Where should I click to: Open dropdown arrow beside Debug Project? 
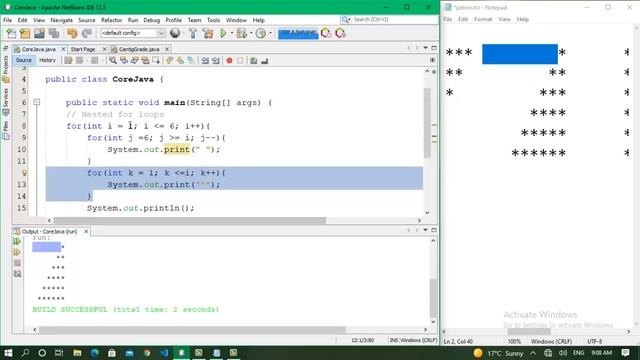[x=251, y=33]
